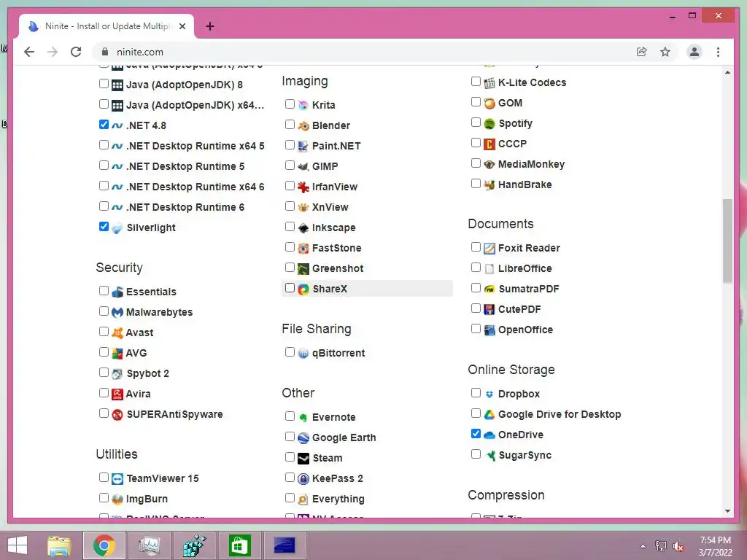Select the Everything label
The image size is (747, 560).
click(338, 499)
